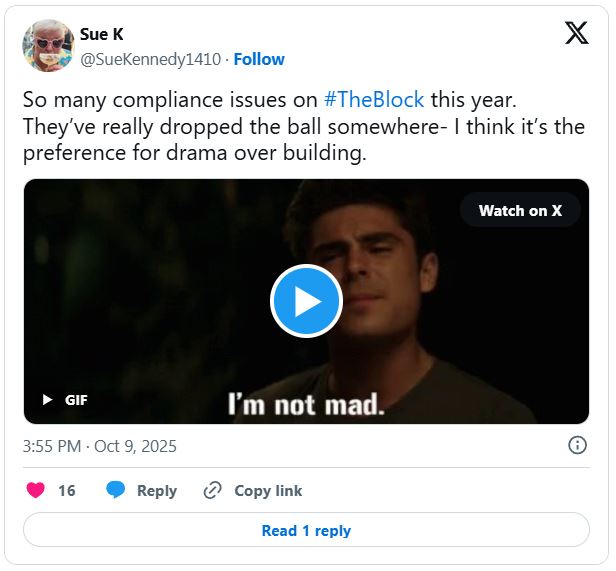Click the GIF label badge
The height and width of the screenshot is (571, 616).
(x=76, y=400)
